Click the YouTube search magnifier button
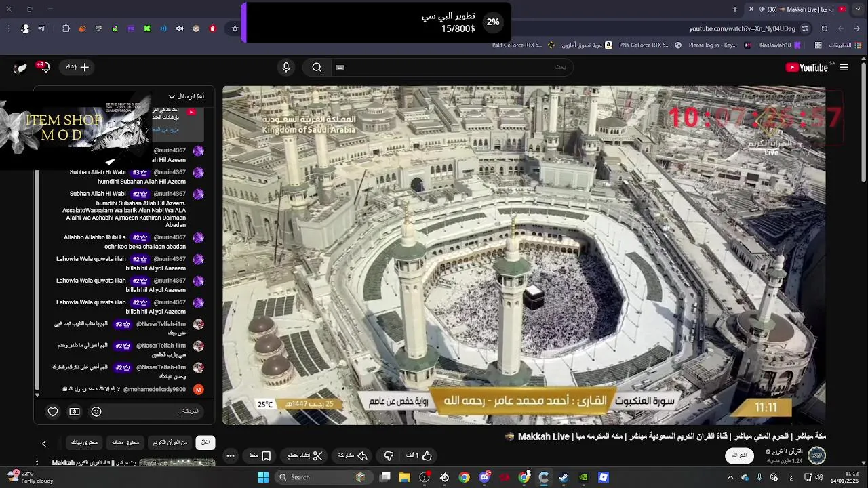Image resolution: width=868 pixels, height=488 pixels. [x=317, y=67]
